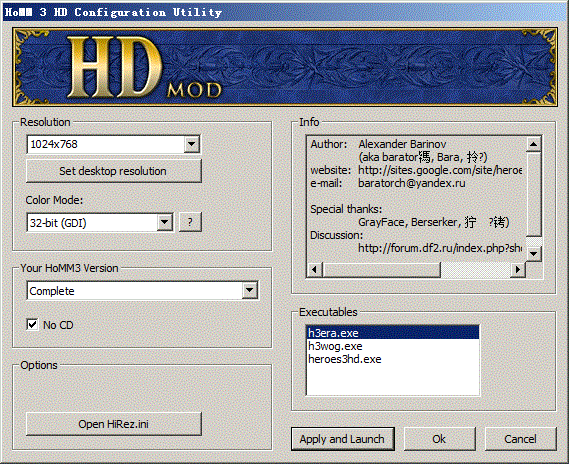Select h3wog.exe in Executables list
The width and height of the screenshot is (569, 464).
[393, 346]
